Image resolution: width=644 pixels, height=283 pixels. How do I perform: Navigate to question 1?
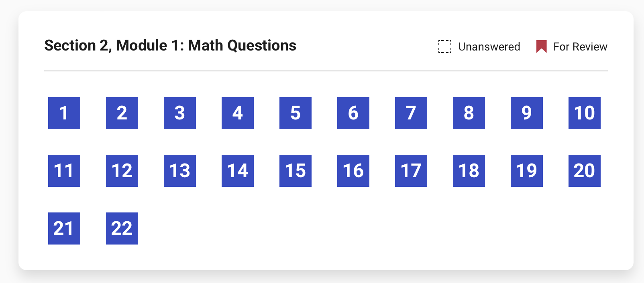[x=64, y=113]
